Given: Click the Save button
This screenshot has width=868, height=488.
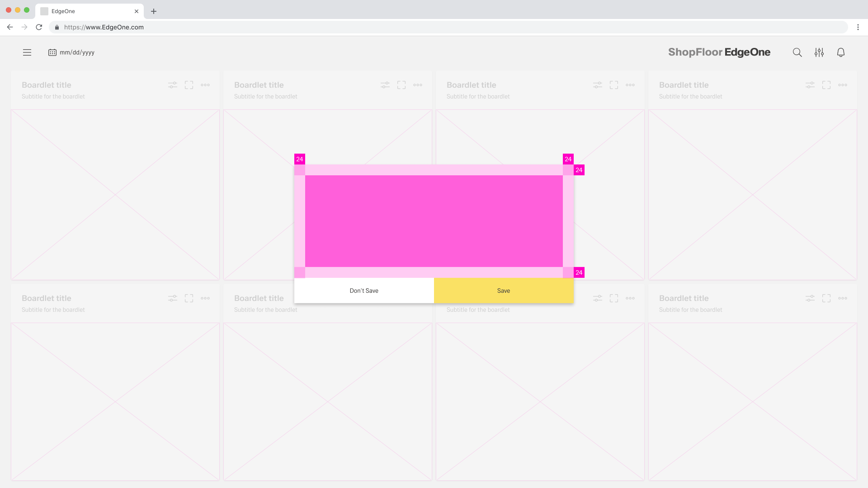Looking at the screenshot, I should (x=504, y=291).
